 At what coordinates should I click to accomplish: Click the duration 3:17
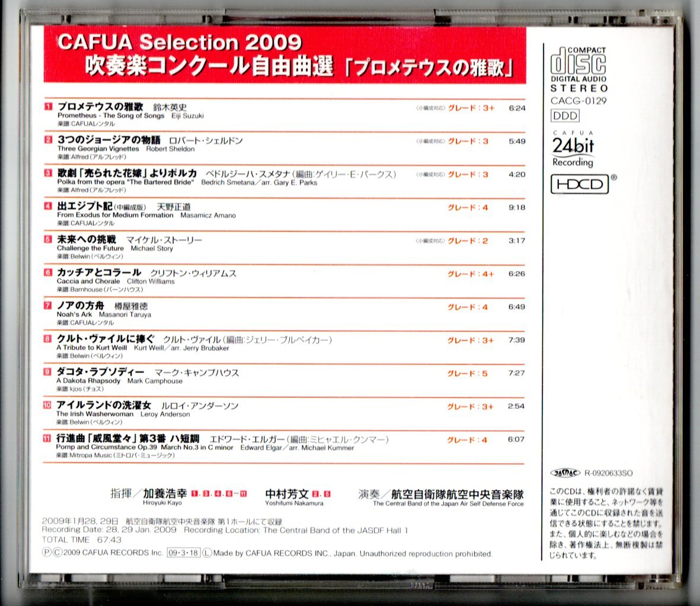tap(517, 241)
